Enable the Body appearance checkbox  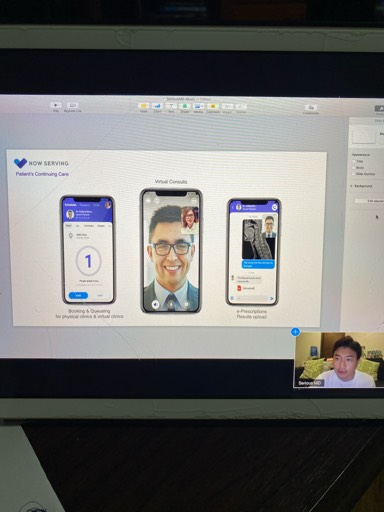354,168
